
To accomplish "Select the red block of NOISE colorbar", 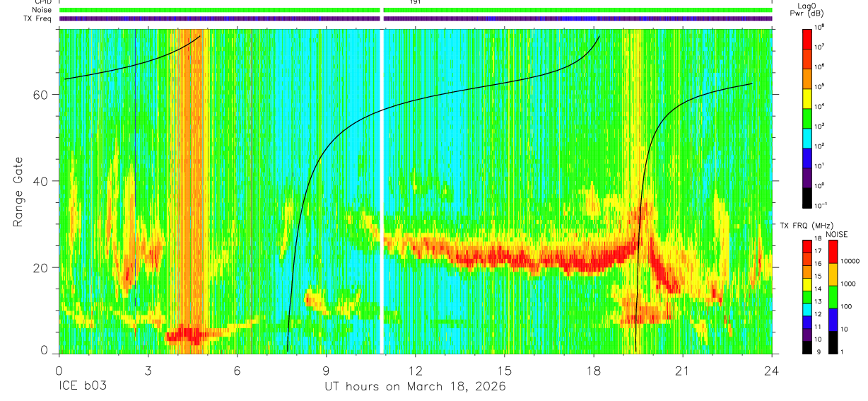I will [833, 251].
